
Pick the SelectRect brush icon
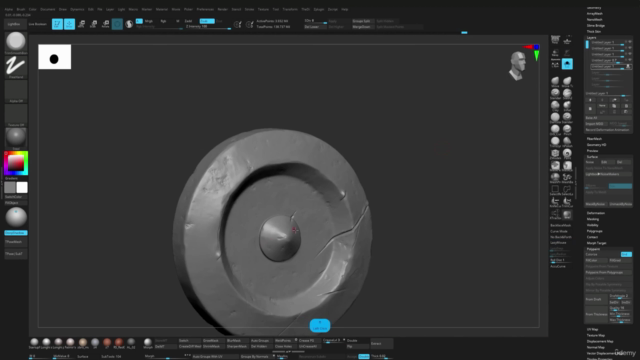point(555,189)
